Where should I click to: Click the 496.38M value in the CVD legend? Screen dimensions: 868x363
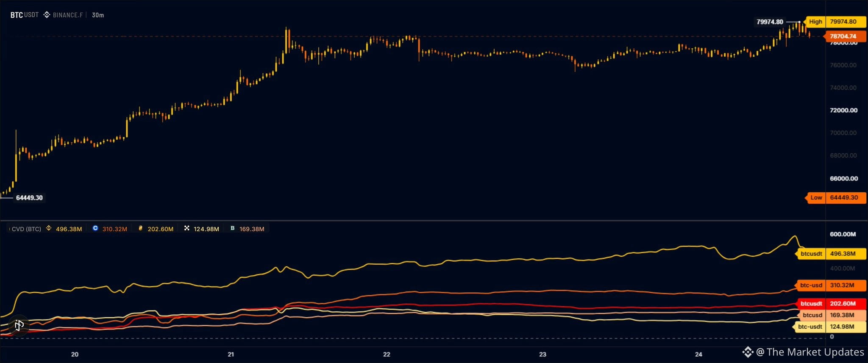tap(69, 229)
